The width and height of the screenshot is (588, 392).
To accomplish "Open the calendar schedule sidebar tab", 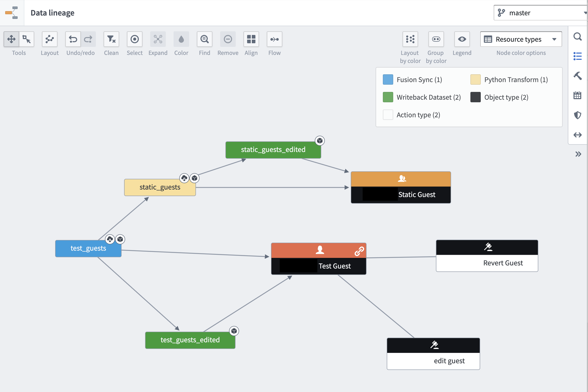I will pyautogui.click(x=577, y=96).
